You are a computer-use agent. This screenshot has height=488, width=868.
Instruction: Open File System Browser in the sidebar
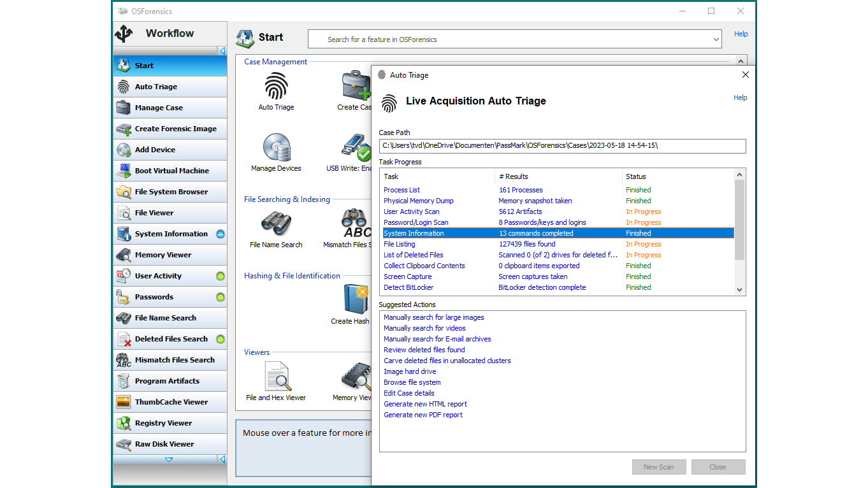[170, 192]
